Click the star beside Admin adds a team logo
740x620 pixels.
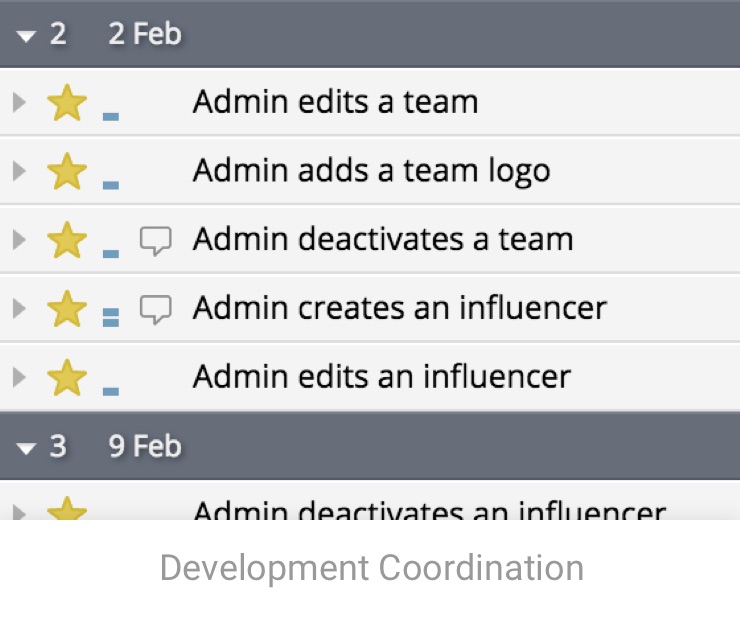click(x=67, y=171)
